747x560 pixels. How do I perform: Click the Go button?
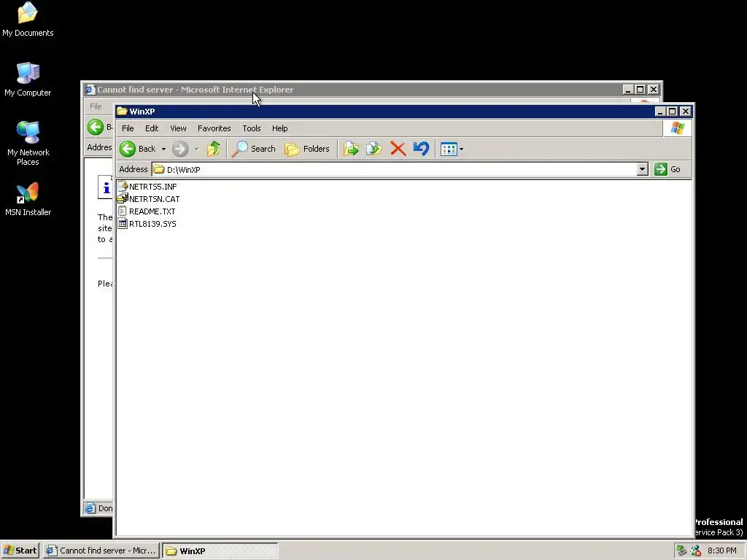pos(668,169)
